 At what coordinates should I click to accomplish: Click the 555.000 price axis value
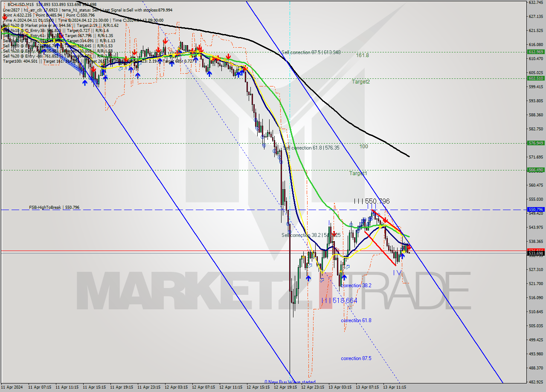pos(535,199)
